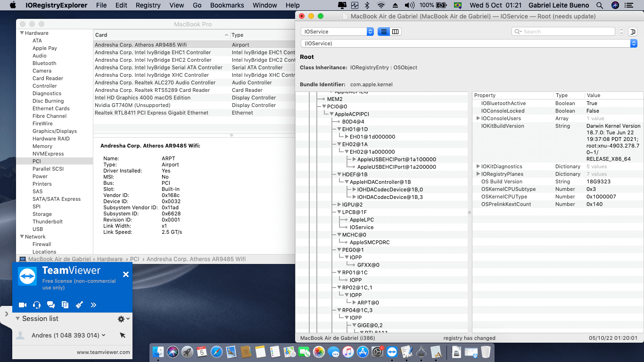The image size is (644, 362).
Task: Switch IORegistryExplorer to list view
Action: [384, 31]
